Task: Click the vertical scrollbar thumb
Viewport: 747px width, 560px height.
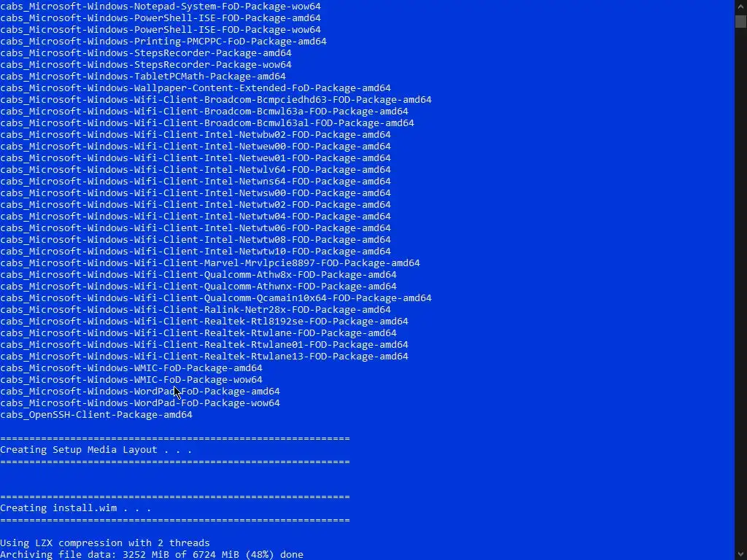Action: tap(741, 22)
